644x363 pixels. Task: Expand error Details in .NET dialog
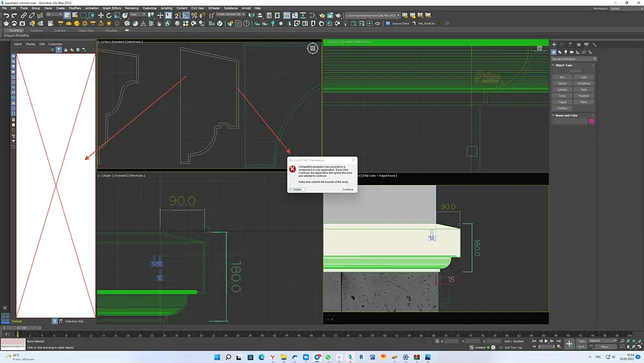point(296,189)
